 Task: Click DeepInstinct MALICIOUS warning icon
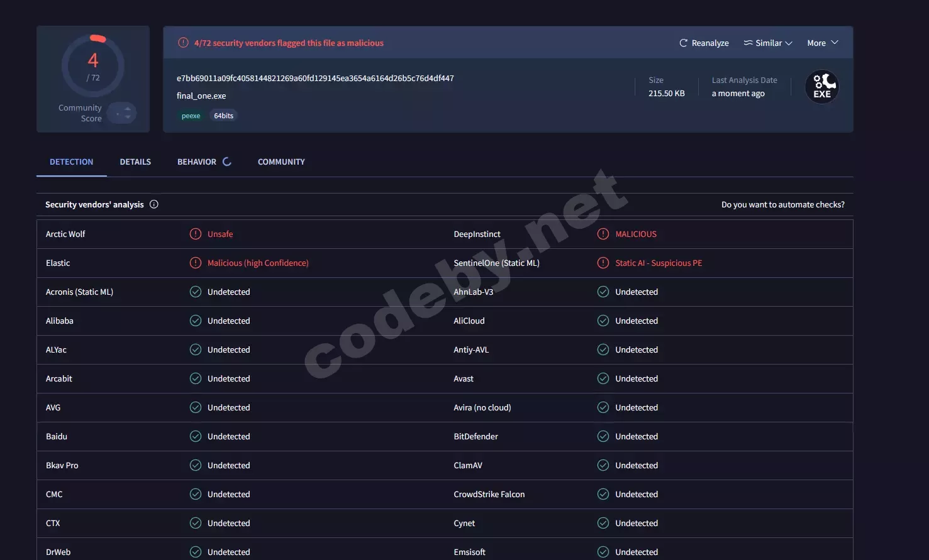click(x=603, y=234)
